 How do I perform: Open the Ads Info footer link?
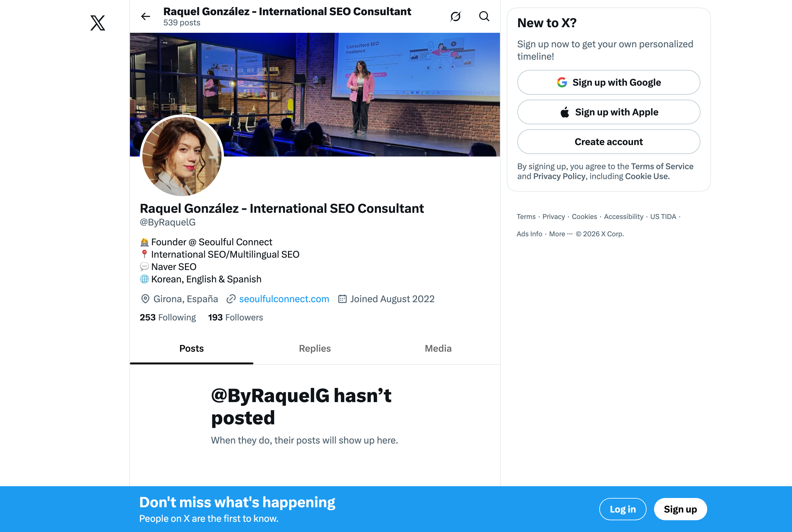click(529, 234)
